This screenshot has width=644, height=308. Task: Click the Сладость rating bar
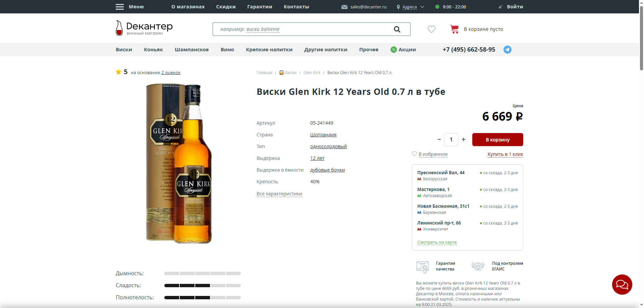click(202, 286)
